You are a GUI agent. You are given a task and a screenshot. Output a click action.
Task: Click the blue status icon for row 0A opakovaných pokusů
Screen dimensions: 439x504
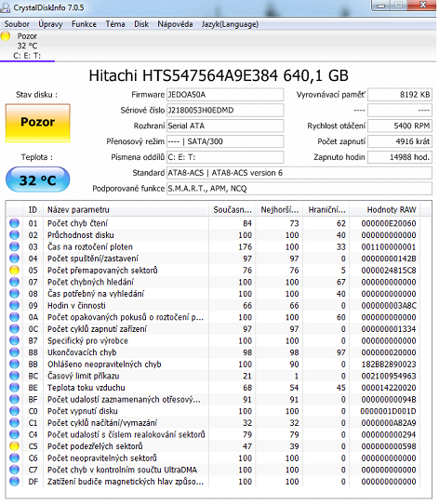coord(14,317)
